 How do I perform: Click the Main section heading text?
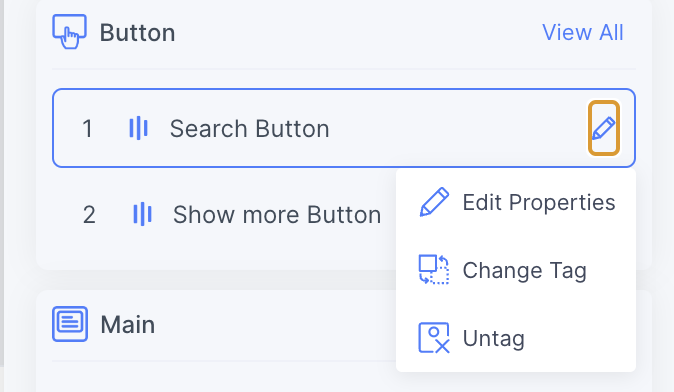[x=128, y=325]
